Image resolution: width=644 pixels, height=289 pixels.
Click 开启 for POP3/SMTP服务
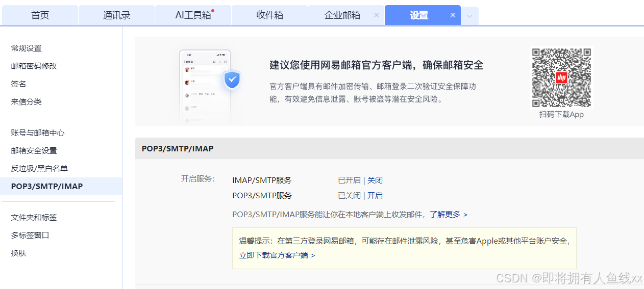point(375,196)
